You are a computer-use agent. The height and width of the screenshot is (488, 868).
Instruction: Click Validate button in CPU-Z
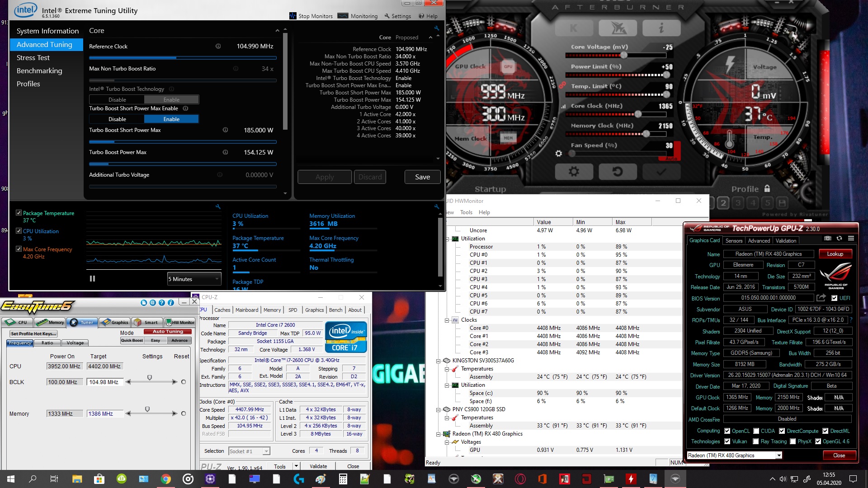pos(318,466)
